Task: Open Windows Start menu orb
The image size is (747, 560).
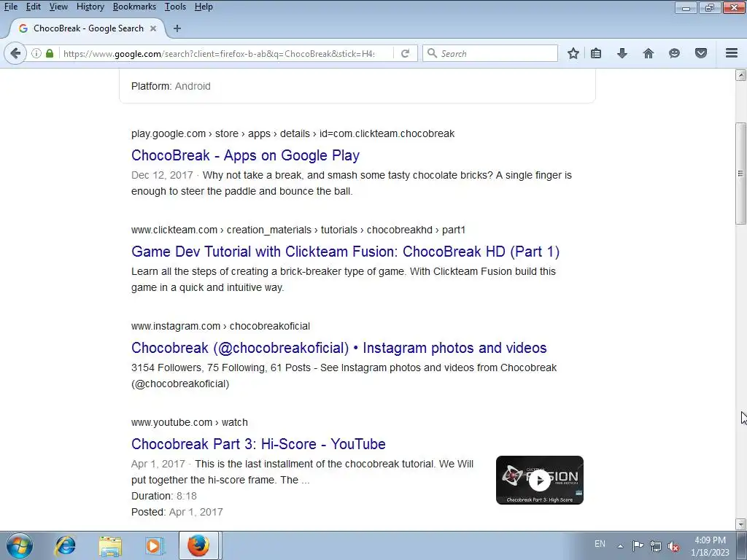Action: 20,545
